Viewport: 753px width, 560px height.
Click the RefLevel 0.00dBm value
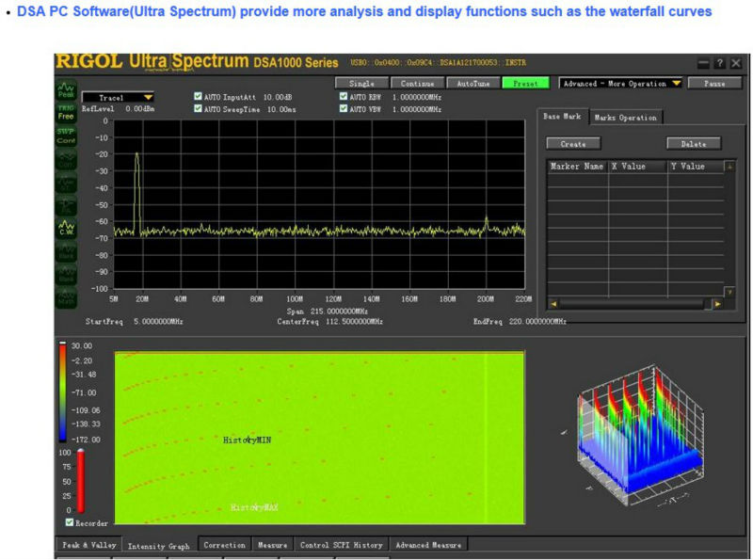pos(139,109)
